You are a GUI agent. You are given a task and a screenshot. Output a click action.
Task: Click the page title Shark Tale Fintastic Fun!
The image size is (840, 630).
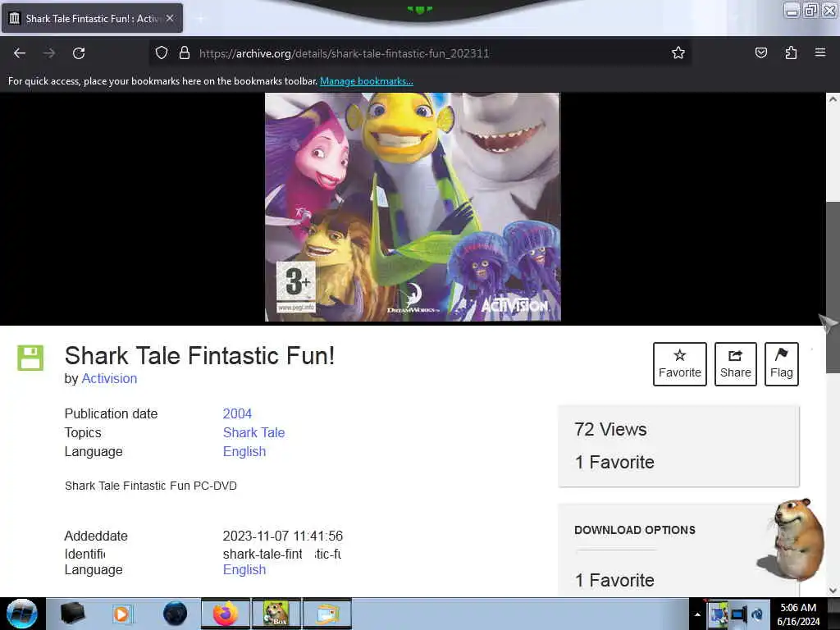tap(200, 356)
